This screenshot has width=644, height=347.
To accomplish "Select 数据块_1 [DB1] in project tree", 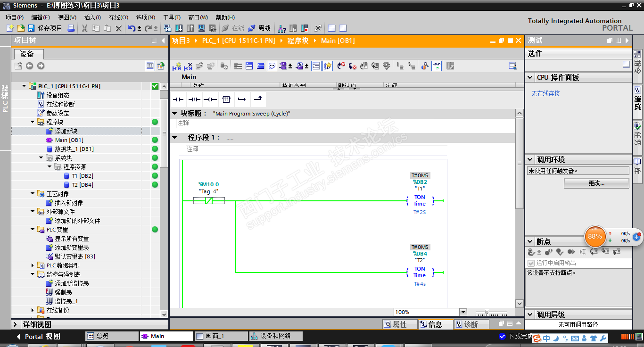I will click(x=74, y=149).
